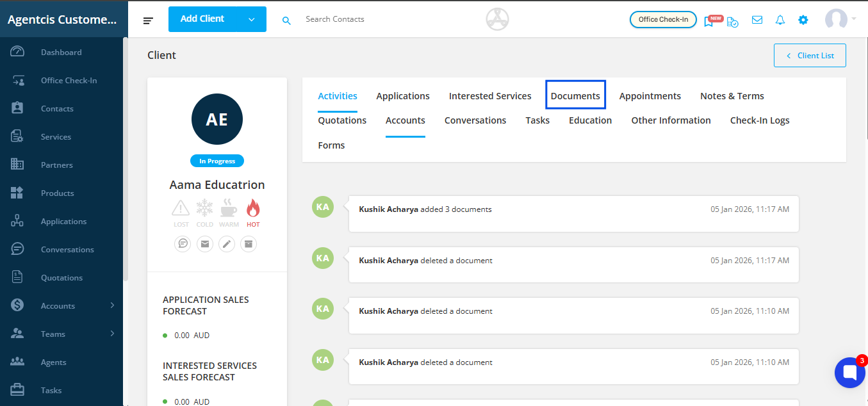This screenshot has height=406, width=868.
Task: Switch to the client Applications tab
Action: (403, 96)
